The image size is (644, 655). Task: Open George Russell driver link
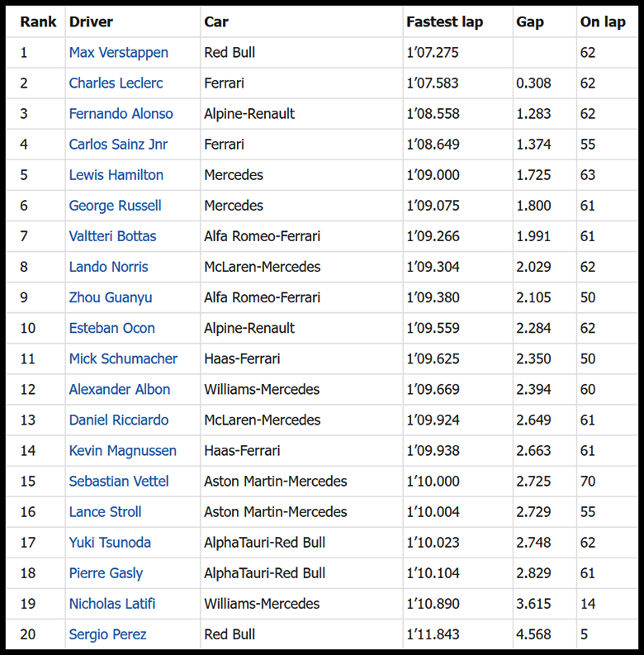116,206
